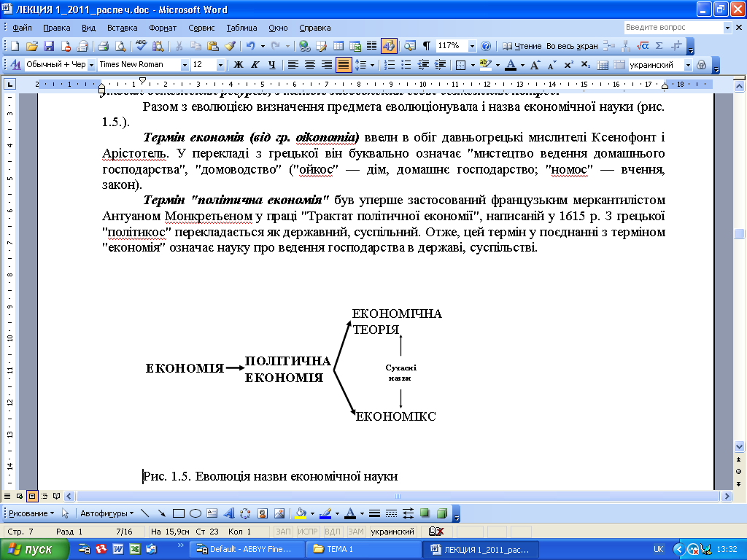Undo the last action
The image size is (747, 560).
tap(251, 46)
